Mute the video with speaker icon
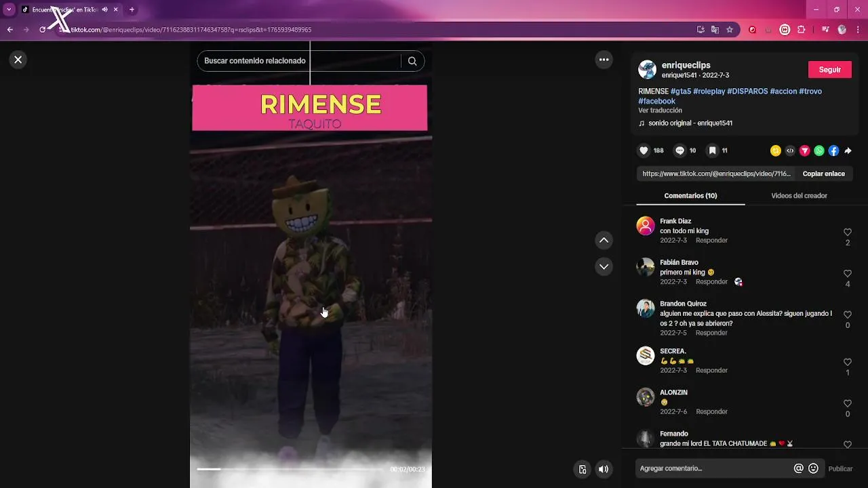The image size is (868, 488). click(x=604, y=469)
